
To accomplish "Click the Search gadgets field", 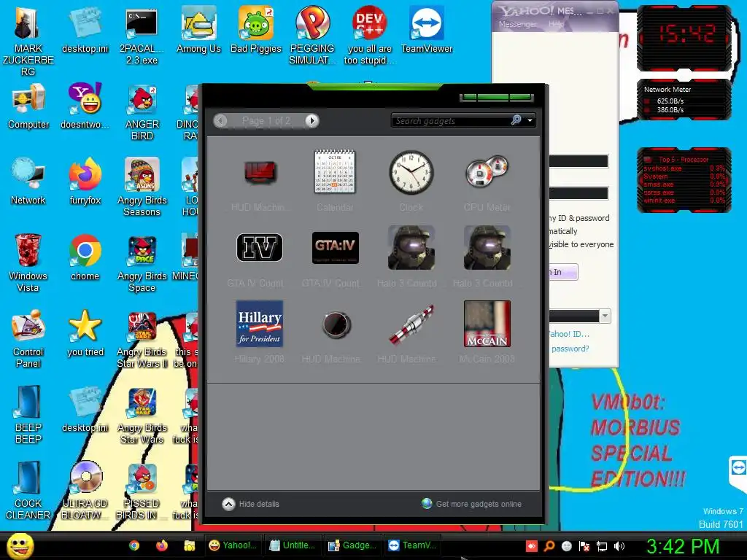I will [x=450, y=121].
